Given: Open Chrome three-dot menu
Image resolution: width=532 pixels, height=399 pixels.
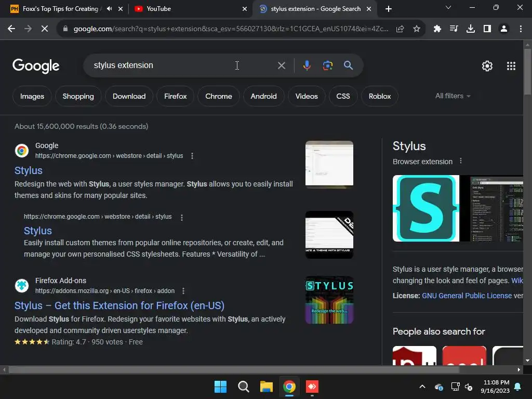Looking at the screenshot, I should 521,29.
